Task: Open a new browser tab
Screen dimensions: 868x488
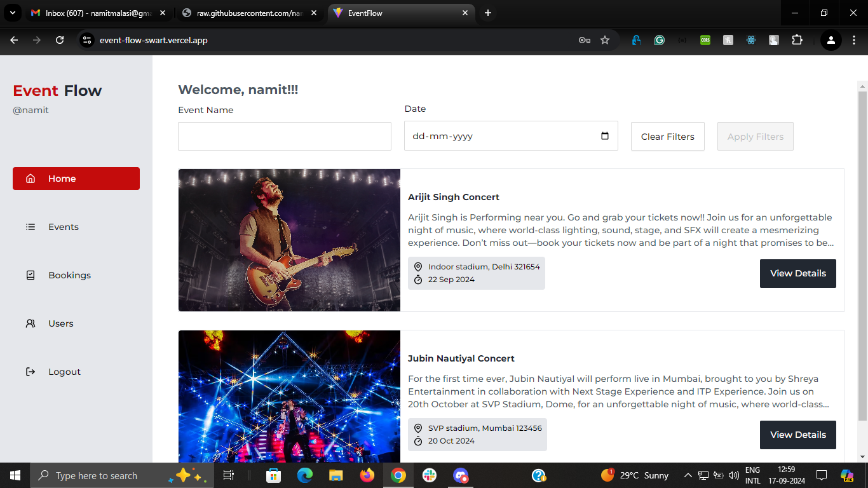Action: pos(488,13)
